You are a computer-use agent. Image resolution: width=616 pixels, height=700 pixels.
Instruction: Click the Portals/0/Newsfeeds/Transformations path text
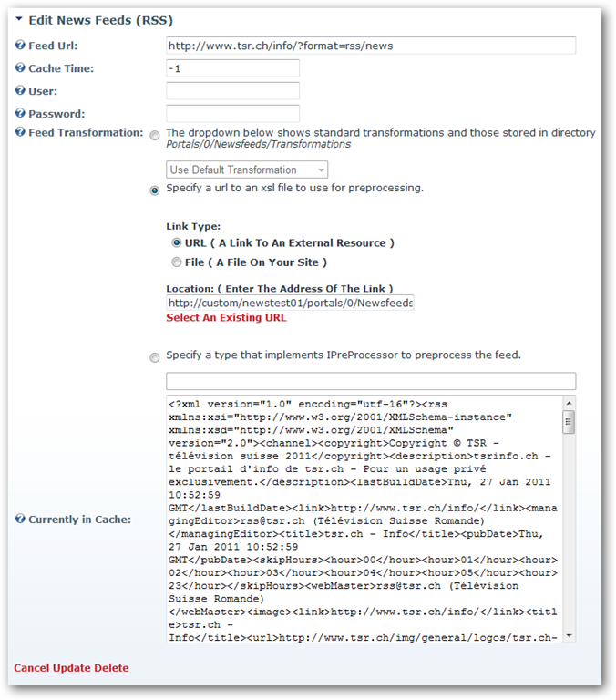pyautogui.click(x=259, y=144)
